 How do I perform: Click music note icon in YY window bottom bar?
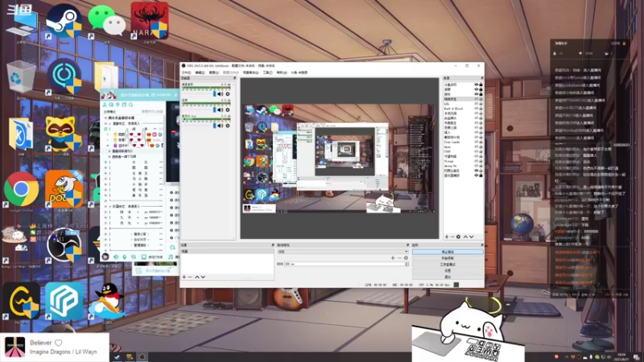coord(171,257)
